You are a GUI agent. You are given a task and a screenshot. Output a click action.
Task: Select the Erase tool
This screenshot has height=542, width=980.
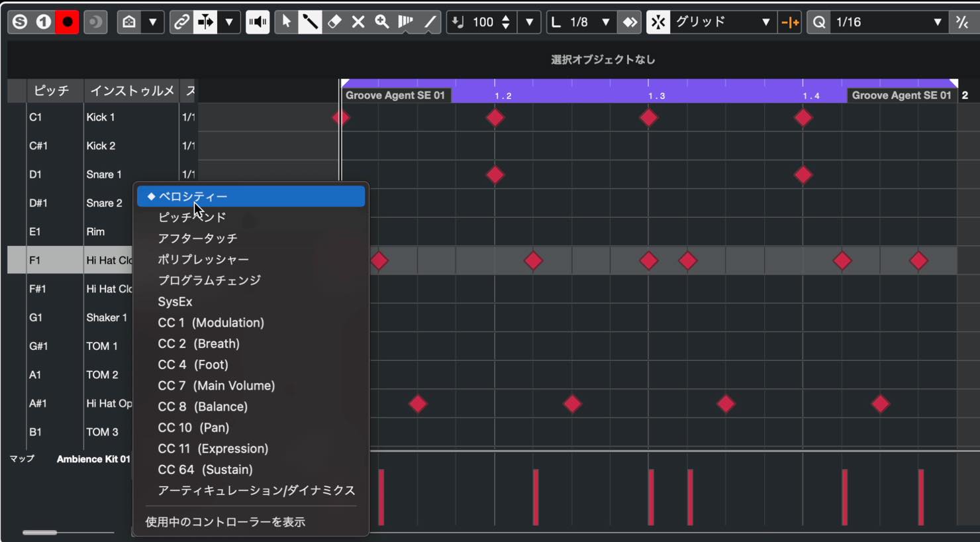(334, 22)
